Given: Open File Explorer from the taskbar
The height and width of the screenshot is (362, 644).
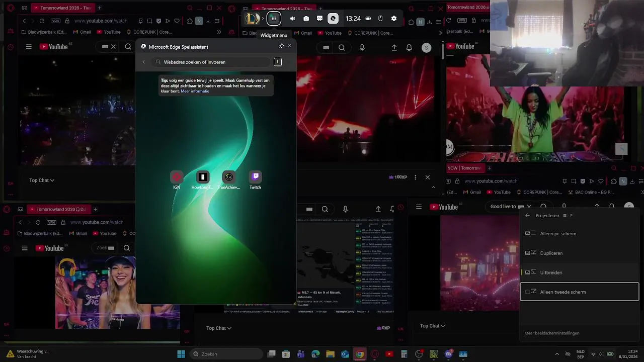Looking at the screenshot, I should pos(331,354).
